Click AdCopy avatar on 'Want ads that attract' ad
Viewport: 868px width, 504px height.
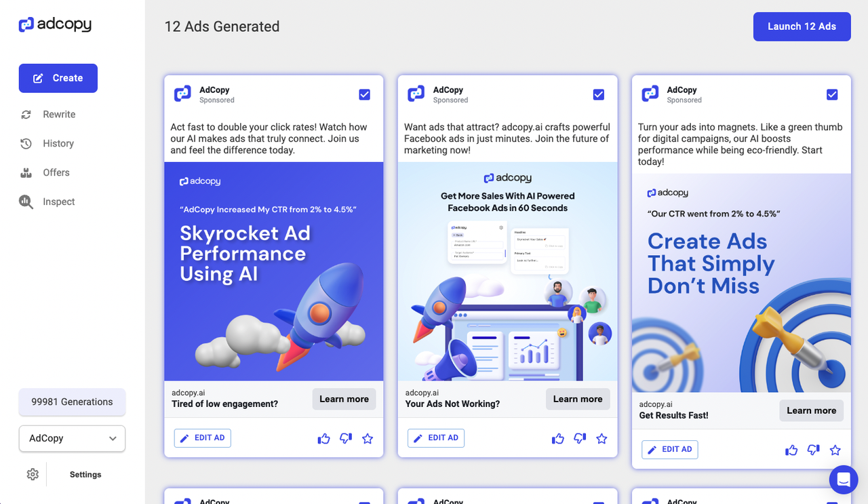tap(416, 94)
